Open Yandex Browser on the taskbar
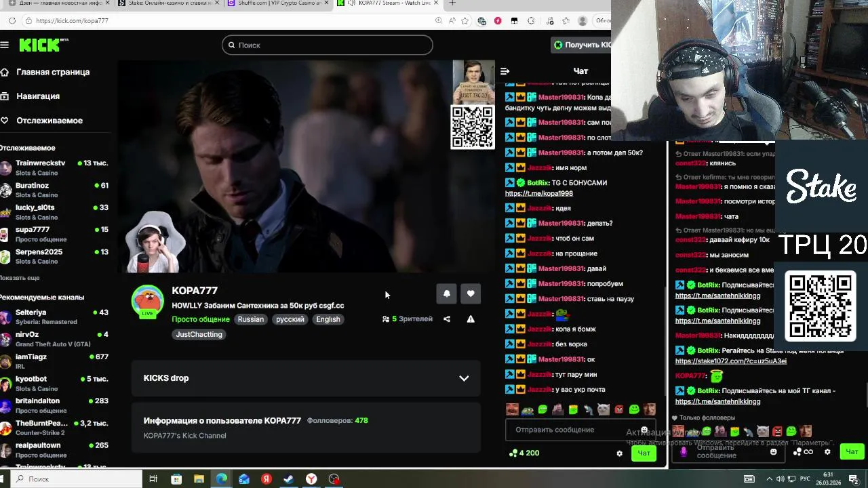This screenshot has height=488, width=868. coord(311,479)
